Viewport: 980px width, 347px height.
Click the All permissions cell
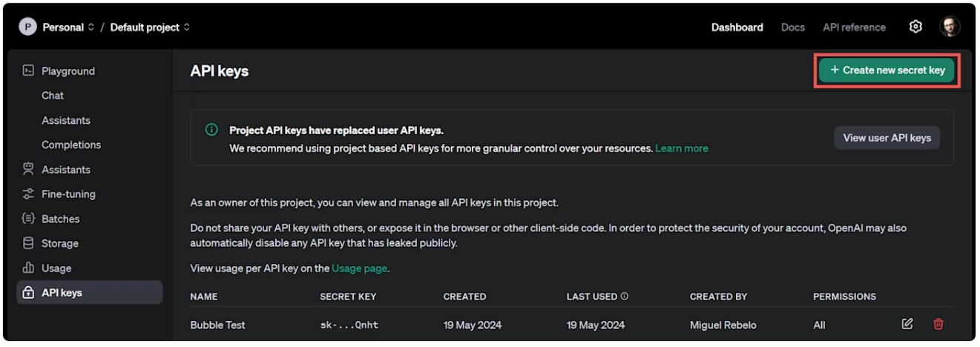point(819,325)
